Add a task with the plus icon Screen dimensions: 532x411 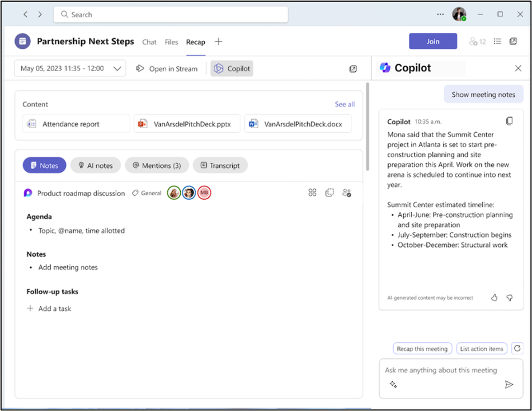30,308
